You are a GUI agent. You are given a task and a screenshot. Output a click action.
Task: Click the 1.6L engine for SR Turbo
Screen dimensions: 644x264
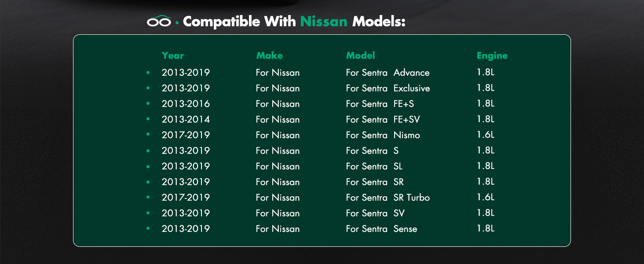pyautogui.click(x=486, y=197)
